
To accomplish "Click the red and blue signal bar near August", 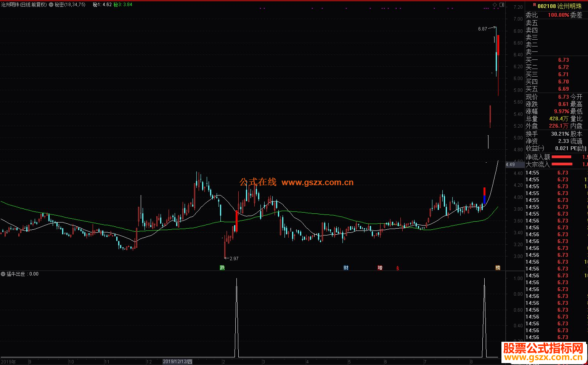I will (484, 196).
